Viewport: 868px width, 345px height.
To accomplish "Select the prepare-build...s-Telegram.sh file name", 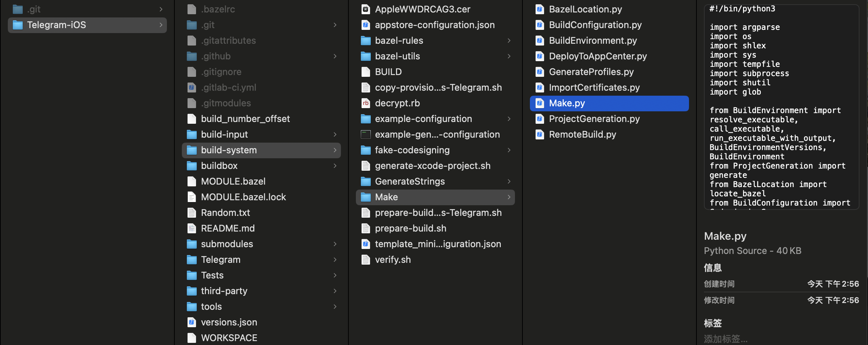I will (x=438, y=213).
